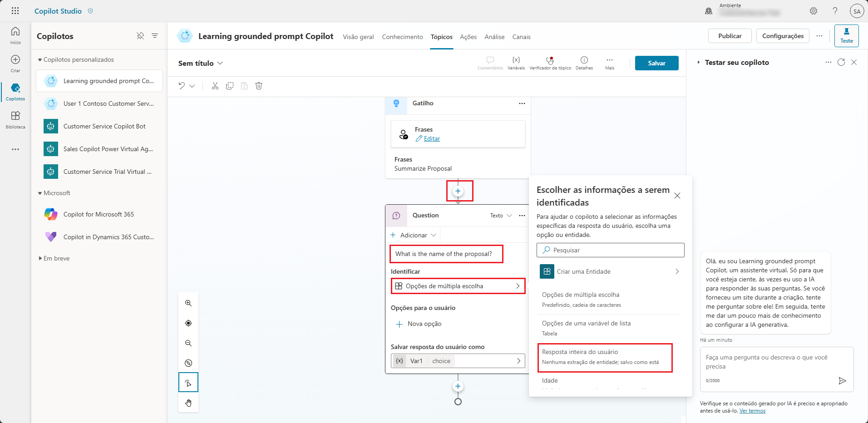Restart the test copilot conversation
The width and height of the screenshot is (868, 423).
pyautogui.click(x=841, y=62)
